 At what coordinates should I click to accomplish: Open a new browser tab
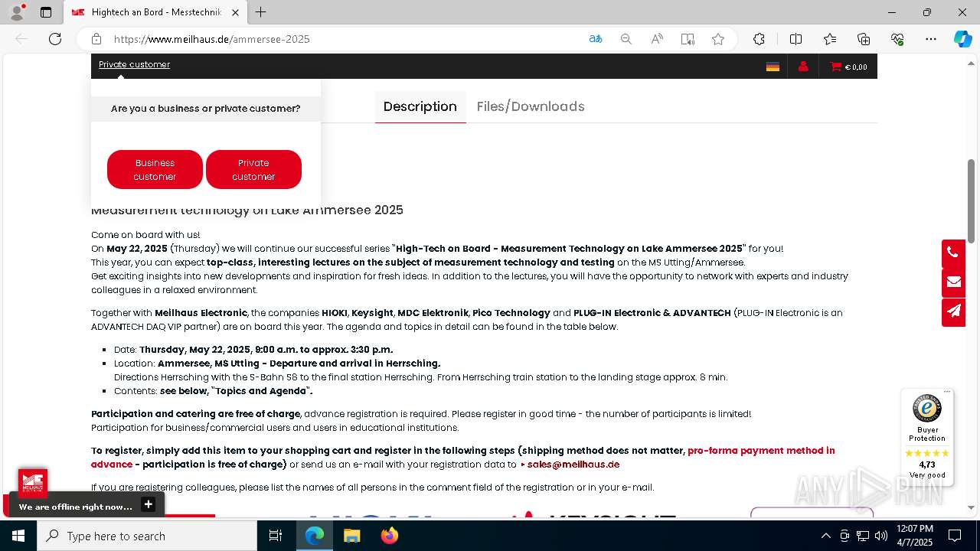click(261, 12)
